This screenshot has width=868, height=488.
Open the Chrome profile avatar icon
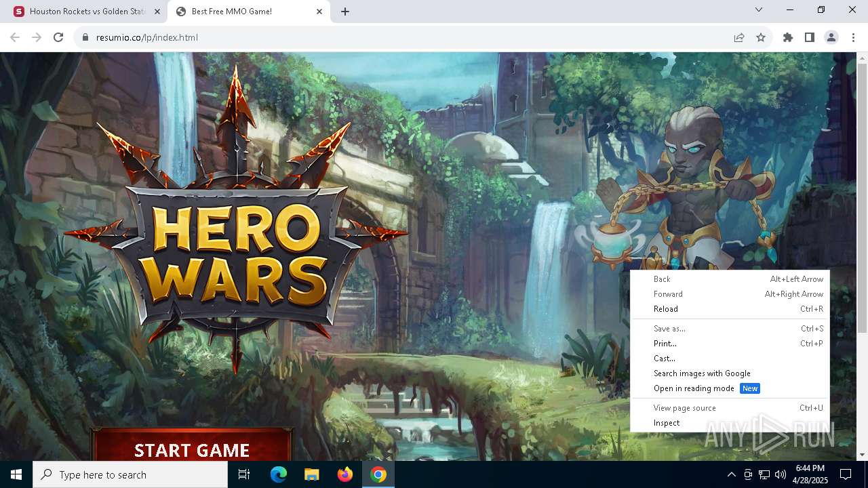[x=831, y=37]
